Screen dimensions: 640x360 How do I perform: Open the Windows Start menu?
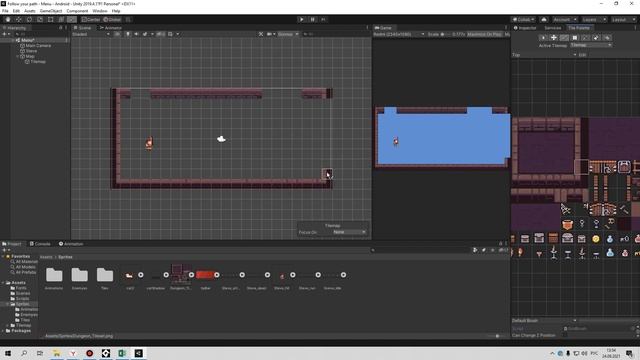click(8, 353)
